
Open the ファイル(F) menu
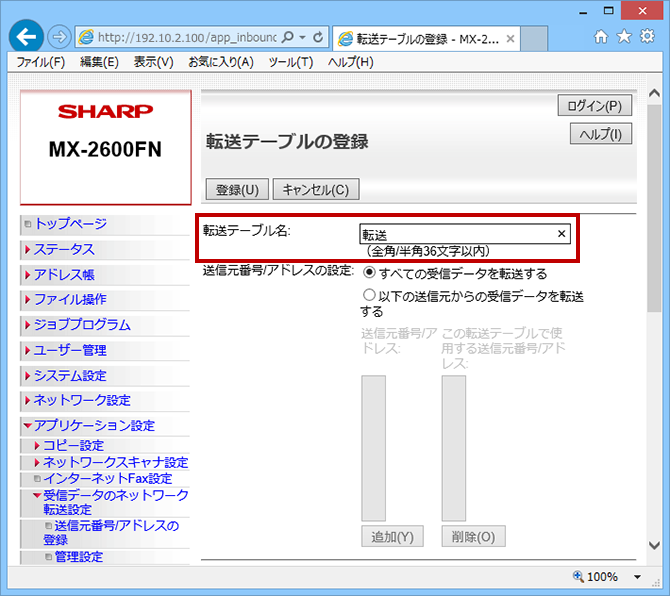40,62
